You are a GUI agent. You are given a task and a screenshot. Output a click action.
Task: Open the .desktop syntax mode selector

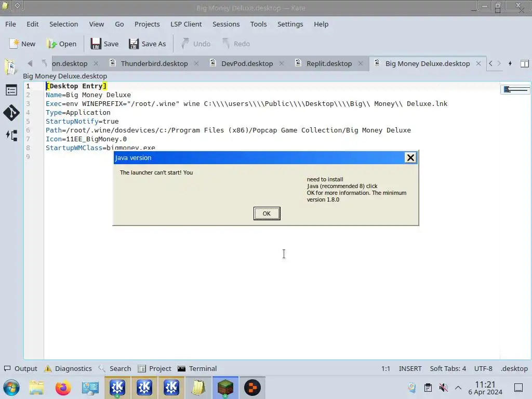514,368
